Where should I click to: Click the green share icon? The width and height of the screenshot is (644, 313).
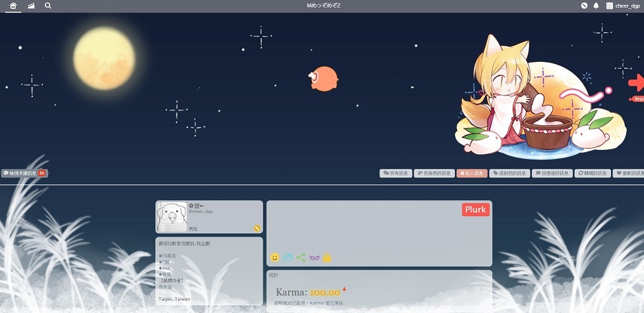(x=301, y=257)
